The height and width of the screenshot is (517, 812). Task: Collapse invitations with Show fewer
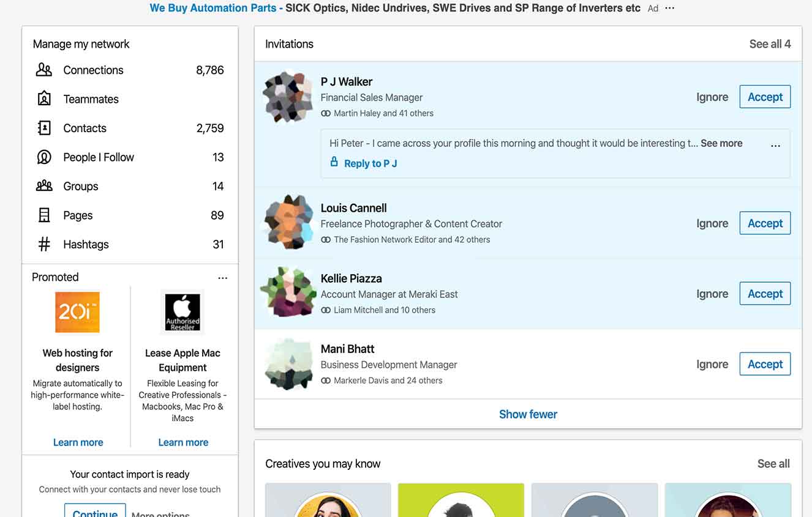click(x=528, y=414)
